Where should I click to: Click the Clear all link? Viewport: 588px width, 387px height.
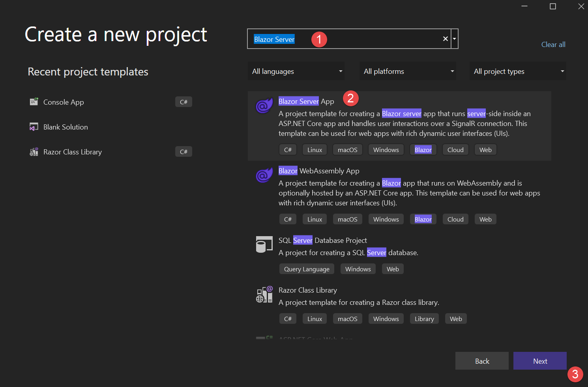point(553,45)
